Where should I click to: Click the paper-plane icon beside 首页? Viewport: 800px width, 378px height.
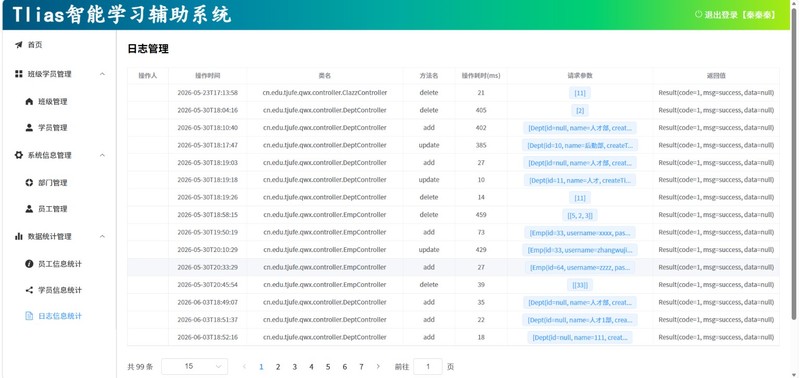(x=19, y=45)
